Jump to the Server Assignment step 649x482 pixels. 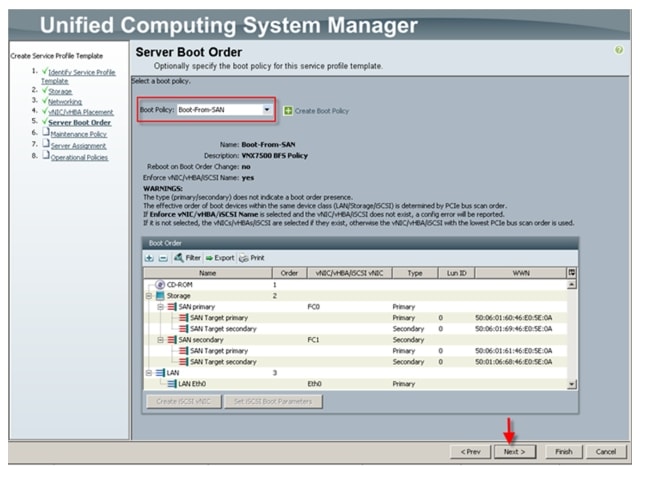[78, 146]
